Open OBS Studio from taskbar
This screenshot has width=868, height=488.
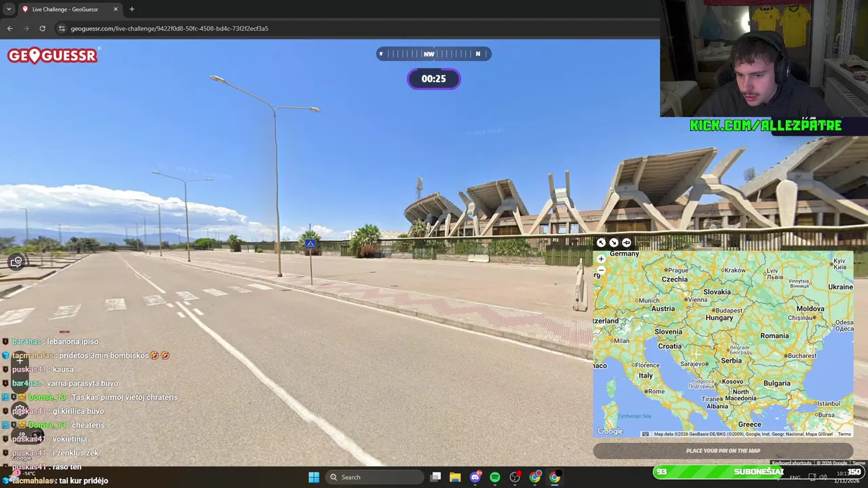[515, 477]
